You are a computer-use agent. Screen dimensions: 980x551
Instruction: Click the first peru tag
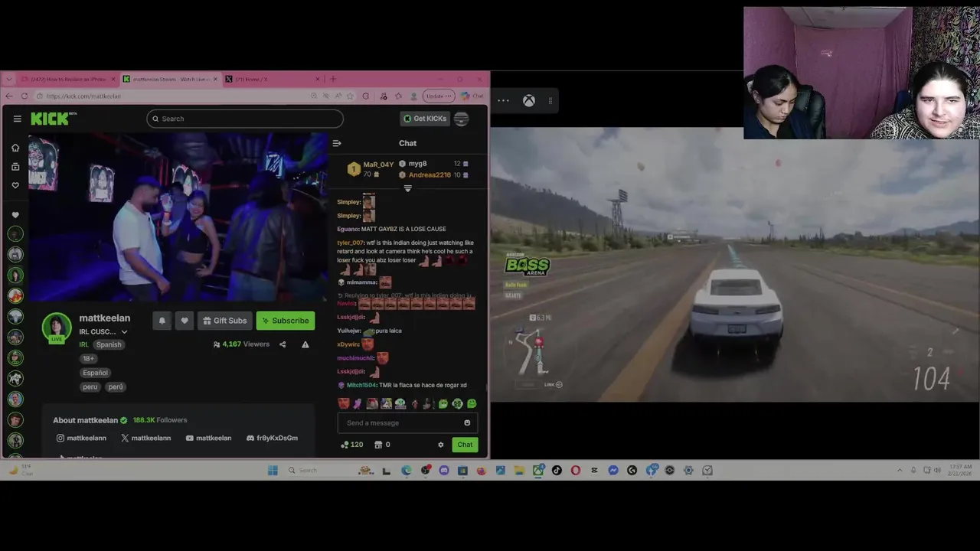90,386
